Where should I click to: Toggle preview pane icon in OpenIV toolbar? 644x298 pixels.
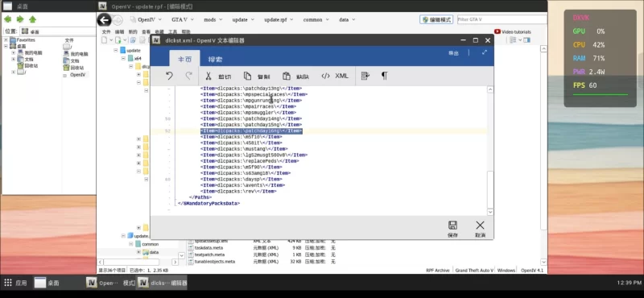pyautogui.click(x=526, y=40)
